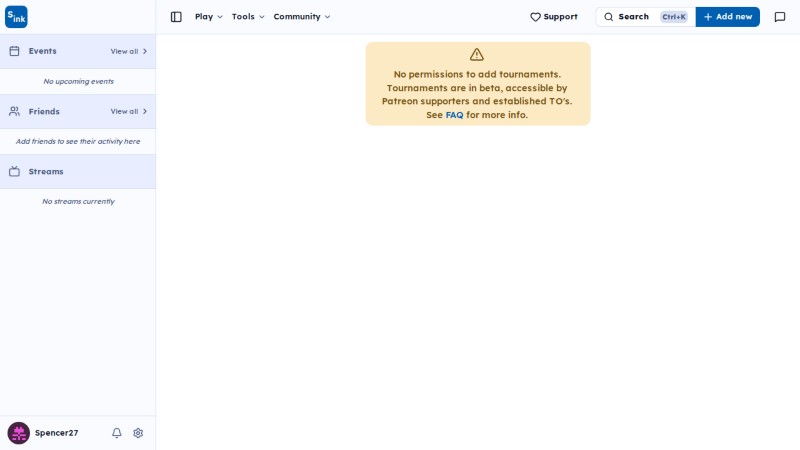Click 'No streams currently' text
The width and height of the screenshot is (800, 450).
[78, 202]
